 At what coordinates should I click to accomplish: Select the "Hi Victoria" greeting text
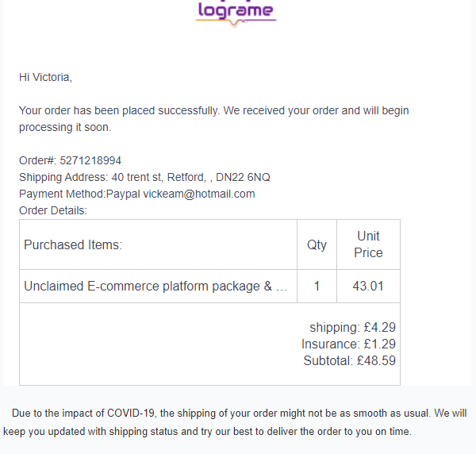click(45, 77)
